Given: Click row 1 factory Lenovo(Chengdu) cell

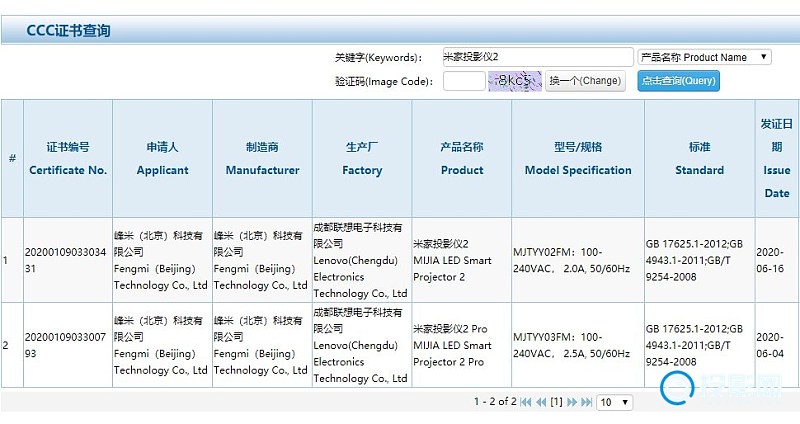Looking at the screenshot, I should pos(362,260).
